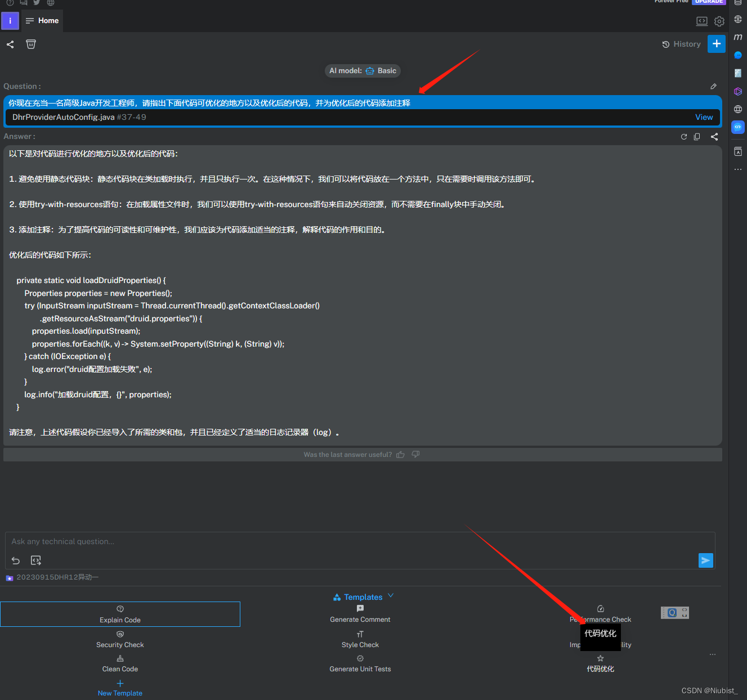Run the 代码优化 custom template
The image size is (747, 700).
600,663
